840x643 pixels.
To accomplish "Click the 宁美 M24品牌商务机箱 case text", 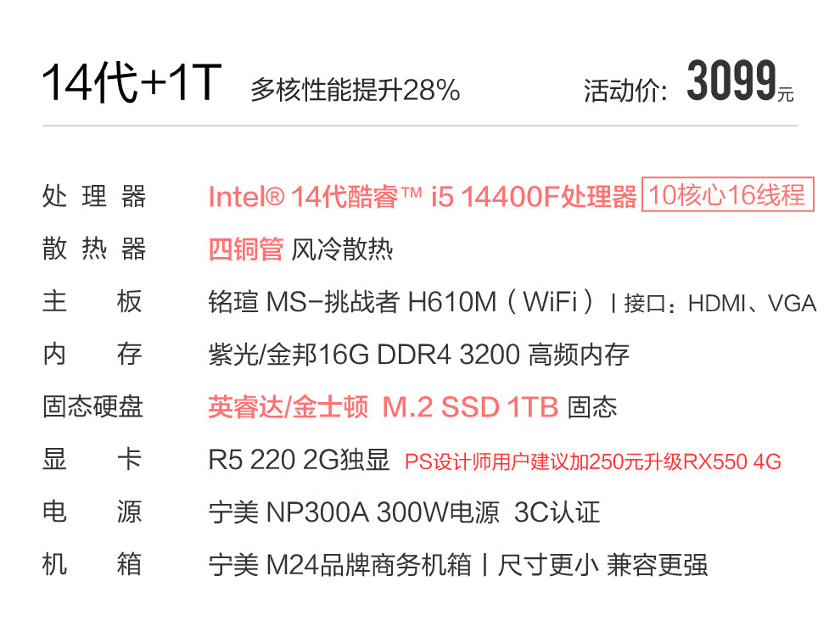I will (x=339, y=565).
